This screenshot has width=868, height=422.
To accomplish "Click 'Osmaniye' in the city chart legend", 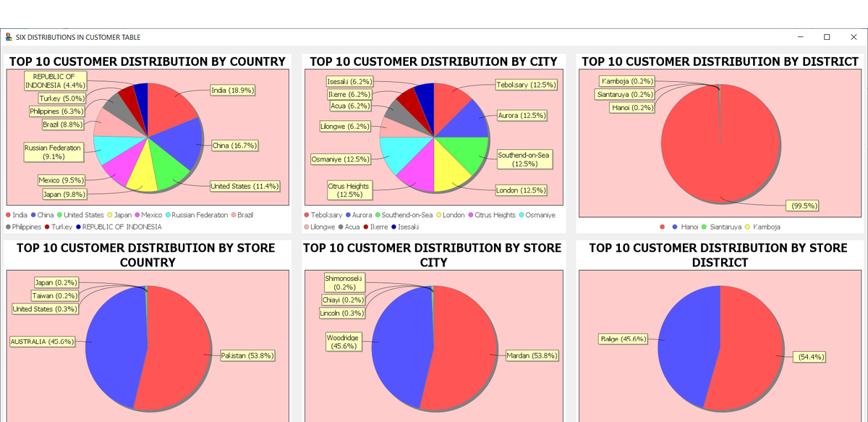I will [540, 215].
